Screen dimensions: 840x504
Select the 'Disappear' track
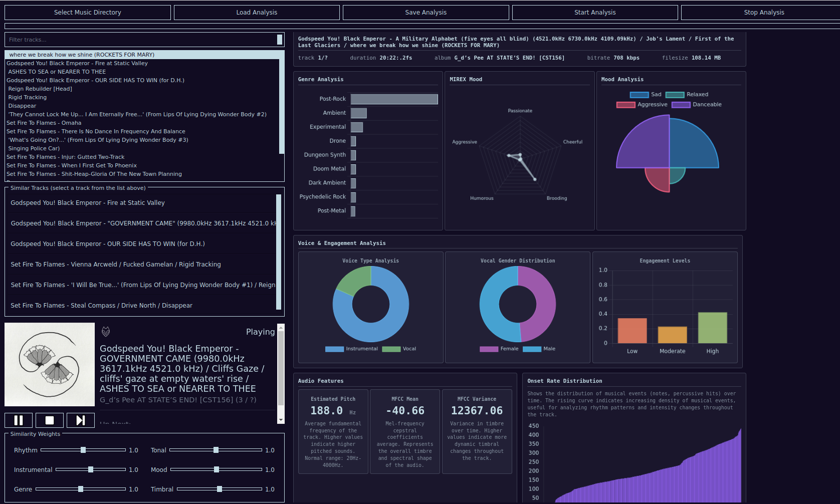142,106
